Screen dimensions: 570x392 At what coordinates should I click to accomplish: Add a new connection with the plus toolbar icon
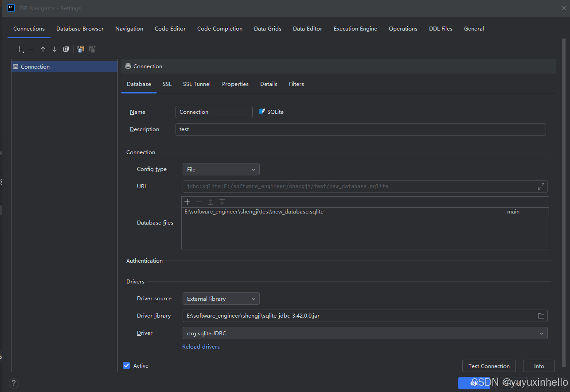[x=20, y=49]
